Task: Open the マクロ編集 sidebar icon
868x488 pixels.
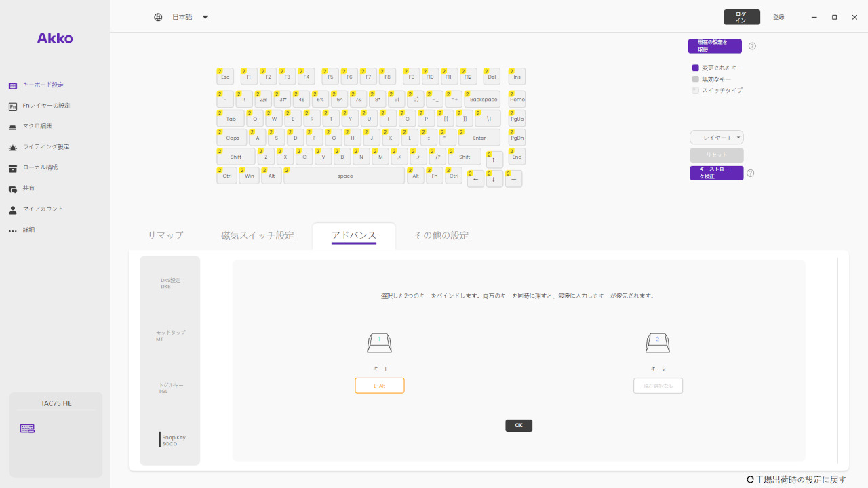Action: [13, 127]
